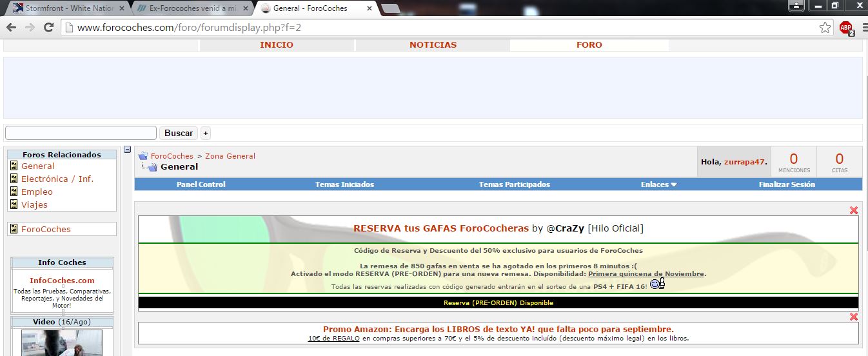Open the Empleo forum link
Image resolution: width=868 pixels, height=356 pixels.
(x=37, y=192)
